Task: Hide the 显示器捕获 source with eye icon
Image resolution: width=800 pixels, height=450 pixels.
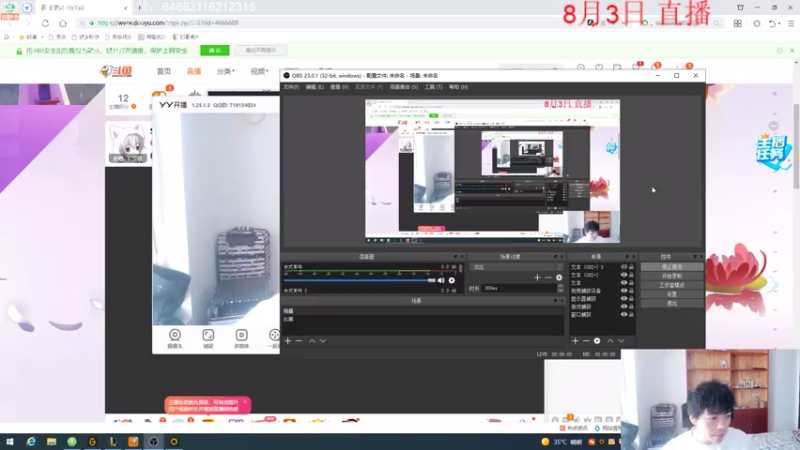Action: pyautogui.click(x=623, y=298)
